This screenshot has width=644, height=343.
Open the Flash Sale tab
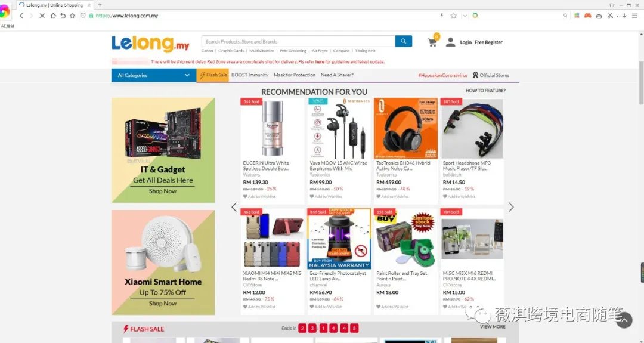coord(213,75)
